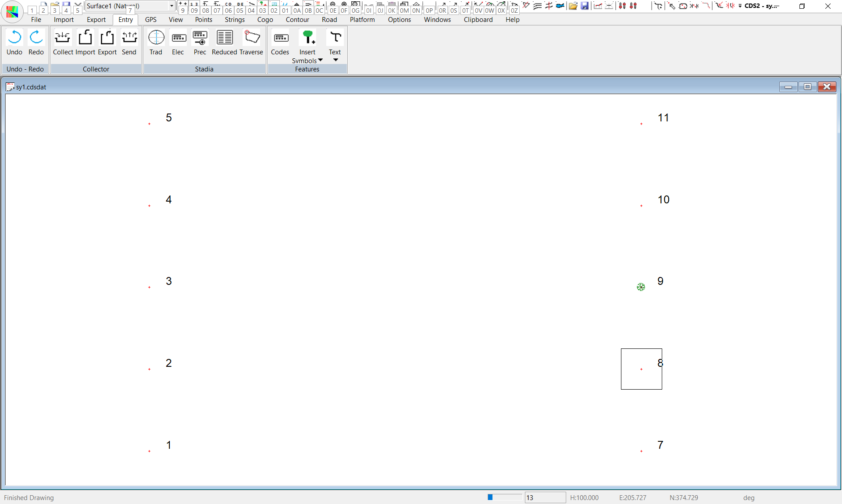
Task: Switch to the Contour ribbon tab
Action: click(297, 20)
